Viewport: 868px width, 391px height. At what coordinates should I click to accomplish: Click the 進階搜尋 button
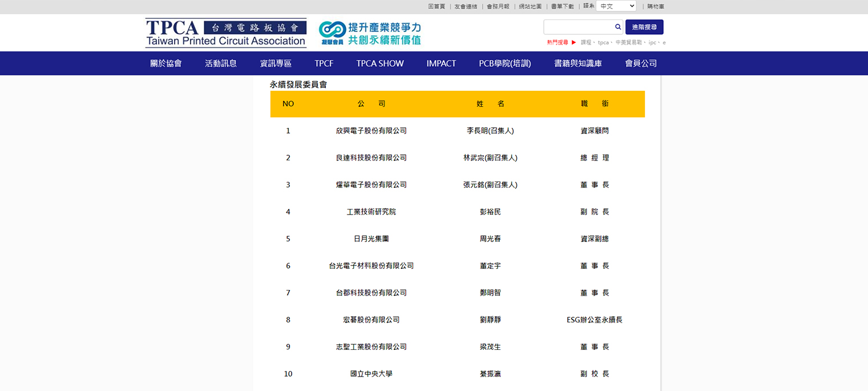pyautogui.click(x=644, y=27)
